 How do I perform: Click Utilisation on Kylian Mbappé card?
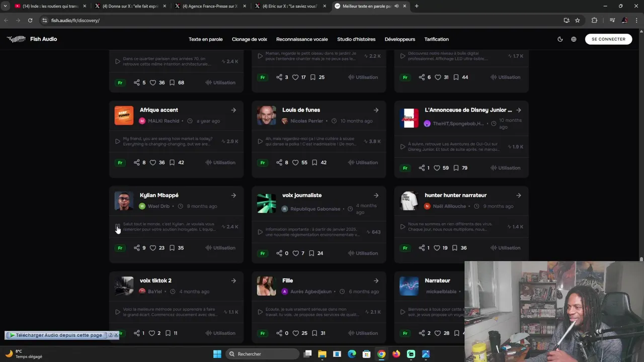tap(220, 248)
